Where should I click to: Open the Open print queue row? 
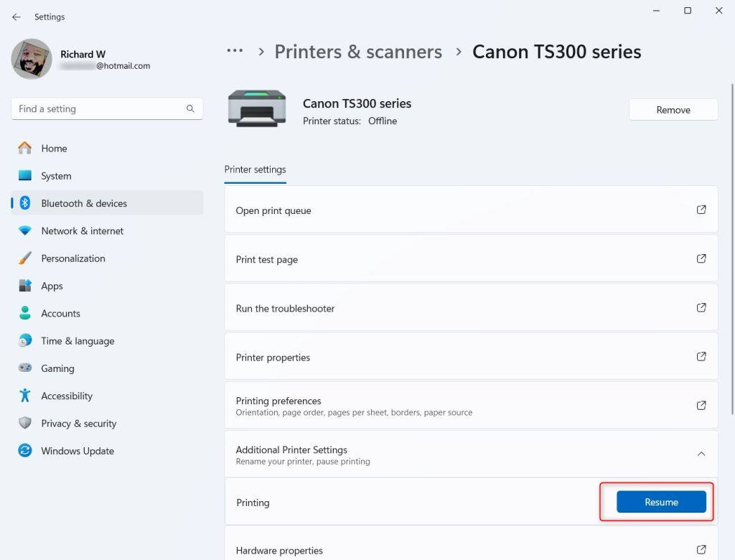[471, 210]
